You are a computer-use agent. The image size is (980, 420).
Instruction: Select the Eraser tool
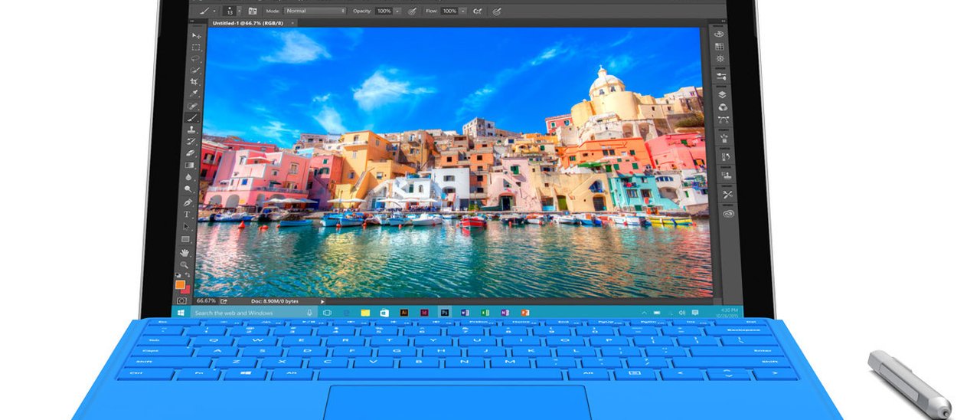[191, 153]
